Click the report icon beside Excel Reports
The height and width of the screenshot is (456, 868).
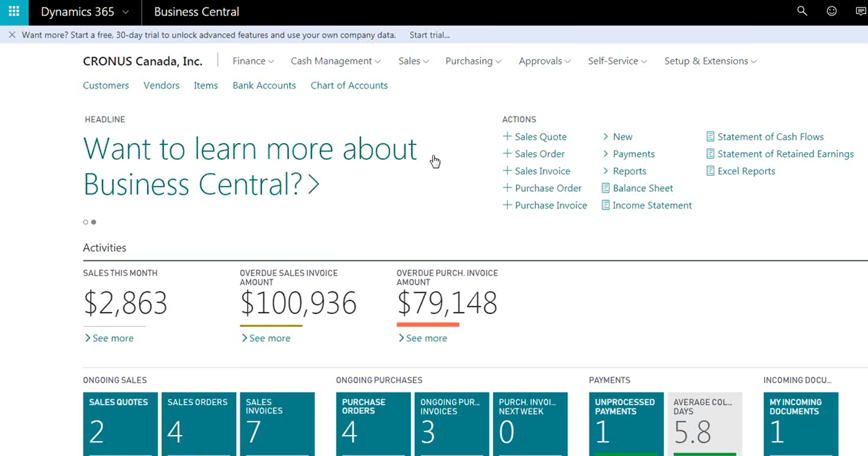coord(710,171)
